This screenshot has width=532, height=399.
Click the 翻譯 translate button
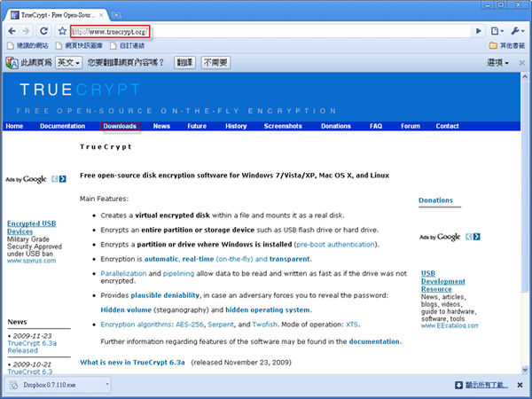click(185, 62)
